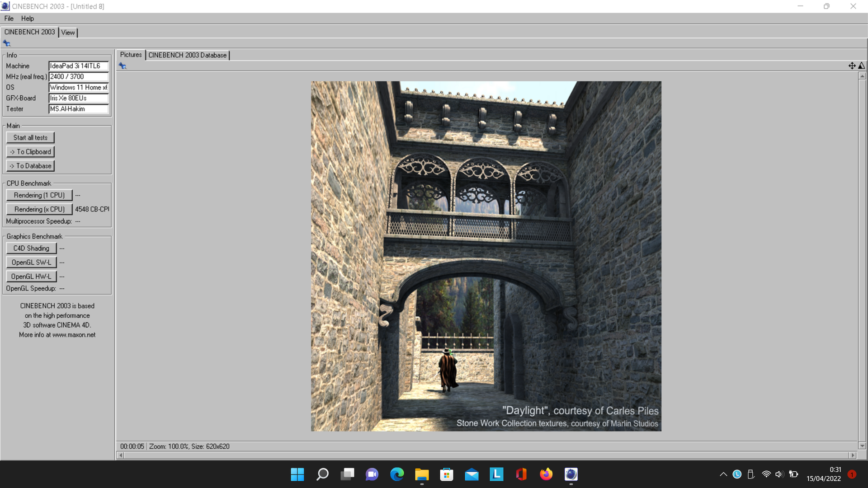Click the 4548 CB-CPU score value
The width and height of the screenshot is (868, 488).
tap(92, 209)
